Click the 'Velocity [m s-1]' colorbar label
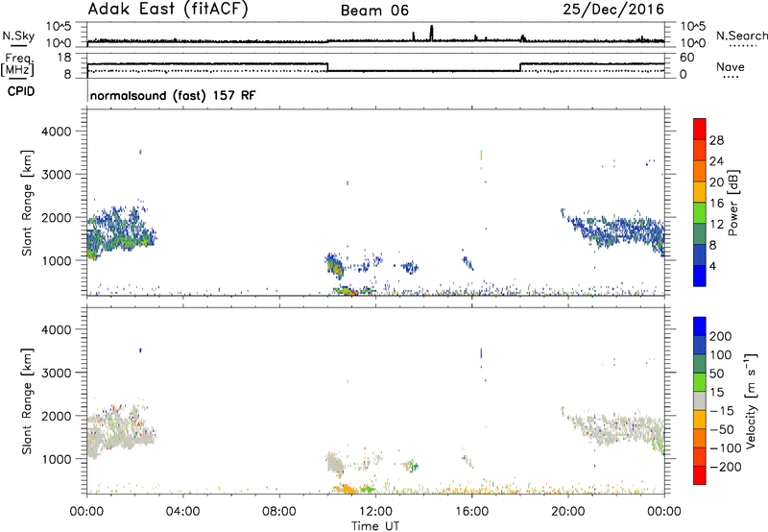Viewport: 768px width, 532px height. point(751,400)
